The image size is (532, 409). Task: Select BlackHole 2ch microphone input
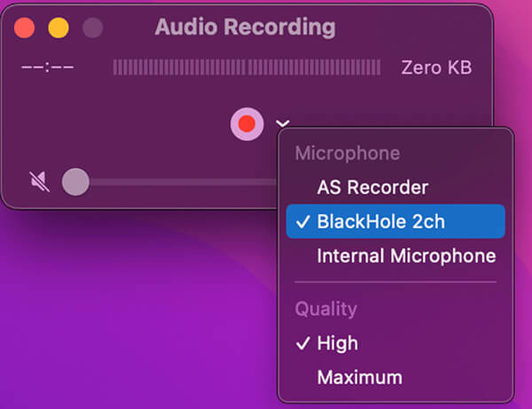click(395, 221)
